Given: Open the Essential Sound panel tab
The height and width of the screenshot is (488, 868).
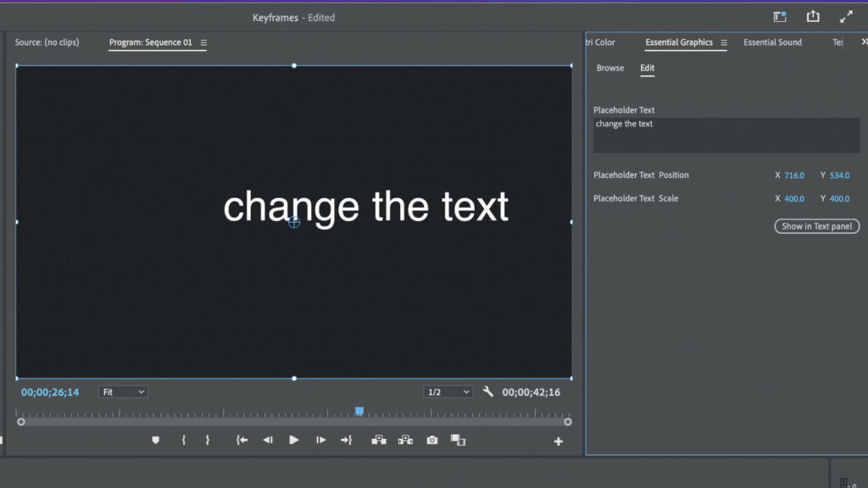Looking at the screenshot, I should (x=772, y=42).
